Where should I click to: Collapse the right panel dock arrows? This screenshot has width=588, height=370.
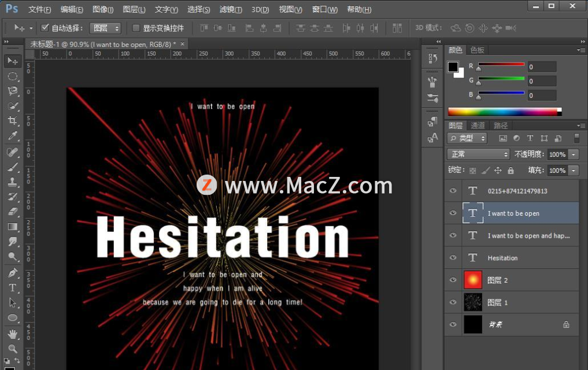click(x=582, y=41)
